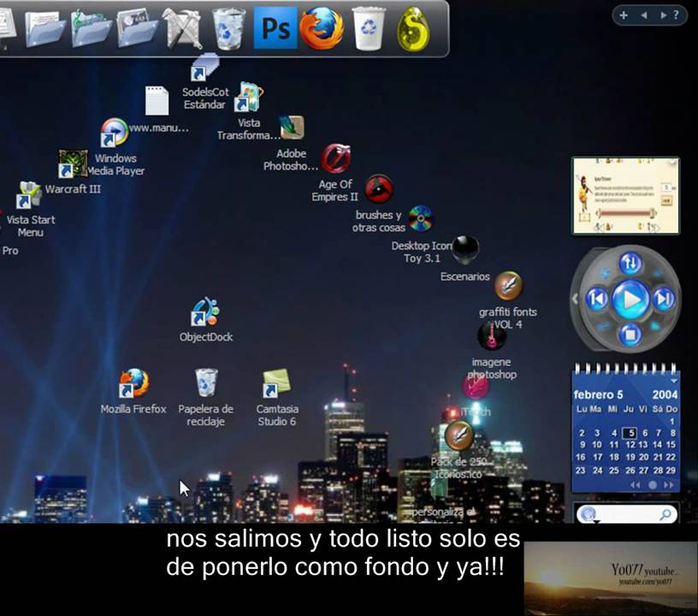This screenshot has height=616, width=698.
Task: Click the 2004 year label in calendar
Action: [x=665, y=394]
